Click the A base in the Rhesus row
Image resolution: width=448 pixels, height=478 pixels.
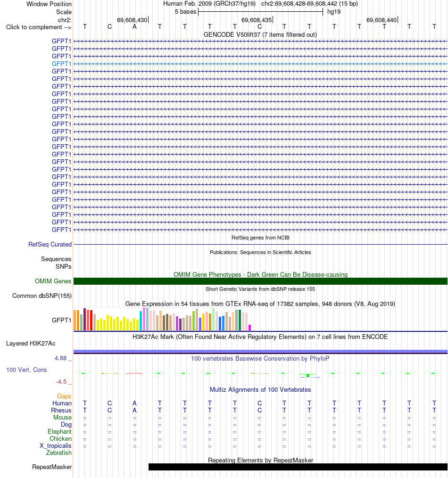[x=134, y=410]
